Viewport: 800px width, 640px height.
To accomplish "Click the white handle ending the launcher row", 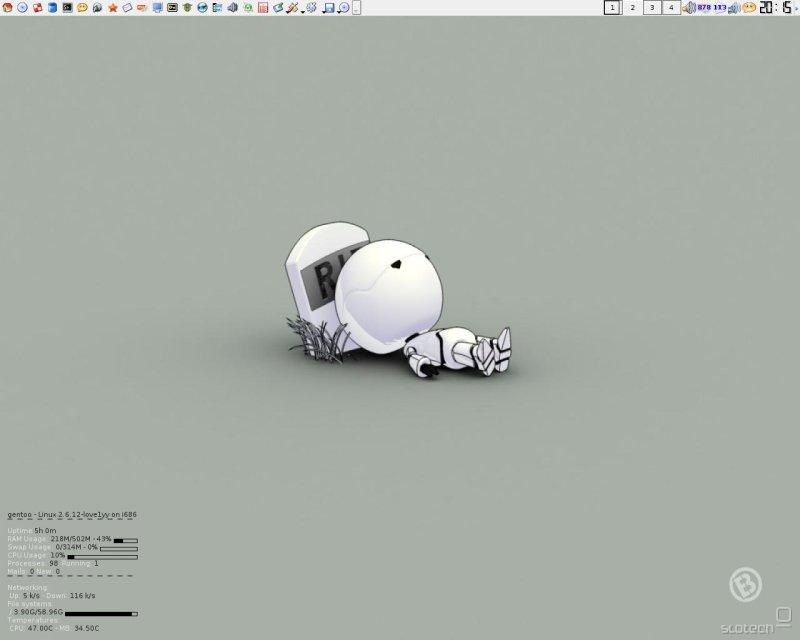I will pyautogui.click(x=357, y=7).
